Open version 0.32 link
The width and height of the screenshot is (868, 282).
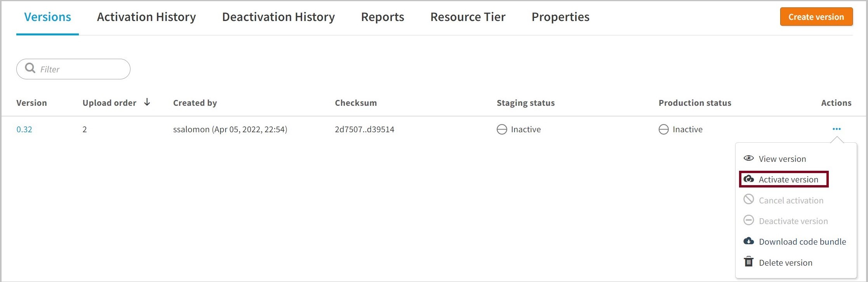click(24, 130)
